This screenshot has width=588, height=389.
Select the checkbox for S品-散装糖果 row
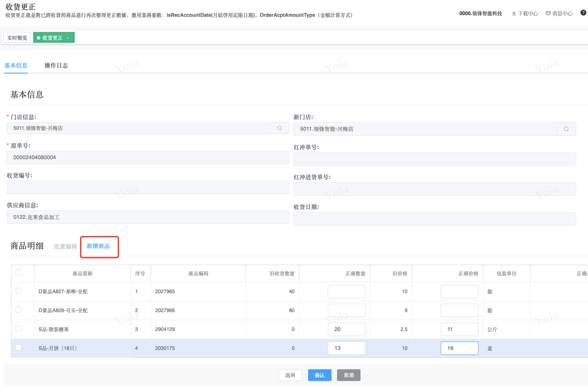pyautogui.click(x=18, y=329)
